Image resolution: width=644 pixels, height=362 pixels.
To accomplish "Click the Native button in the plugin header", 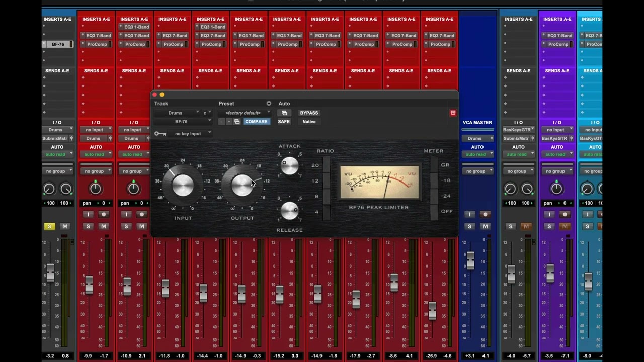I will pyautogui.click(x=309, y=122).
